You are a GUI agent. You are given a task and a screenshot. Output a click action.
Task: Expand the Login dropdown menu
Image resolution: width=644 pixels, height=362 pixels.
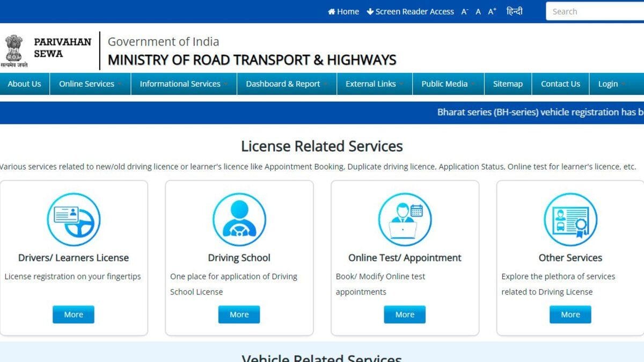tap(612, 84)
